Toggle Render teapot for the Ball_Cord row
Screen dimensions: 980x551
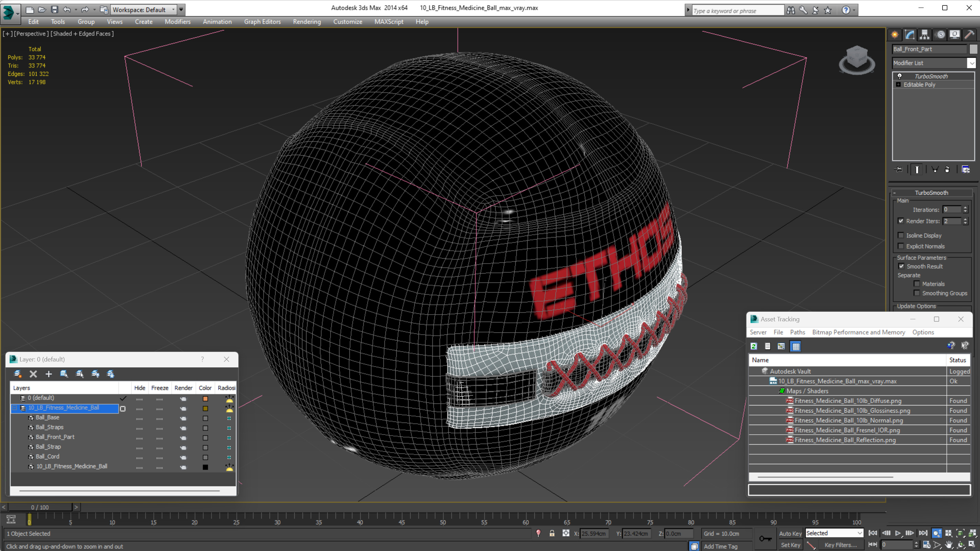[x=183, y=458]
